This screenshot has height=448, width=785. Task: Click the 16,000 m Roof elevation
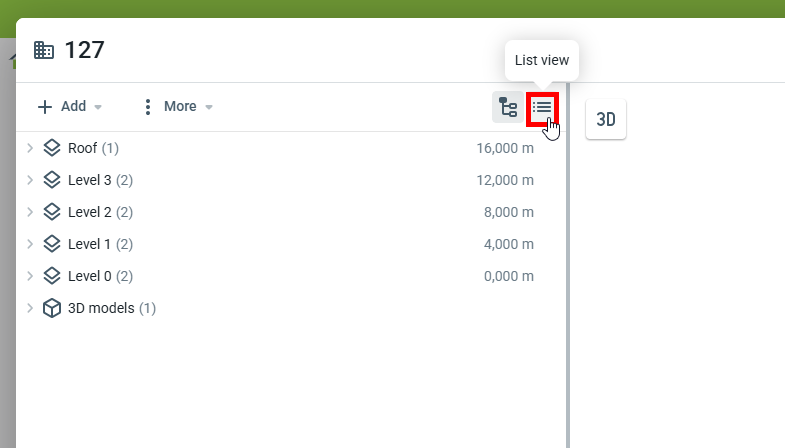pyautogui.click(x=505, y=148)
